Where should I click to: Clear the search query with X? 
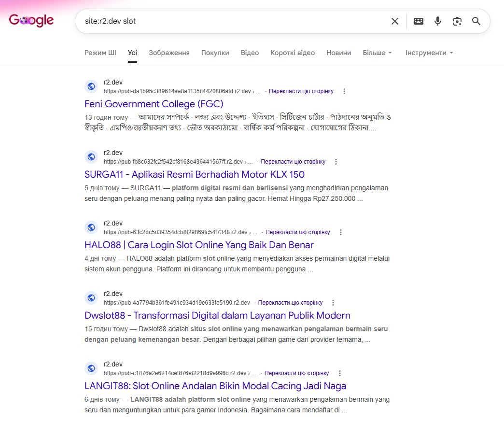pos(395,21)
